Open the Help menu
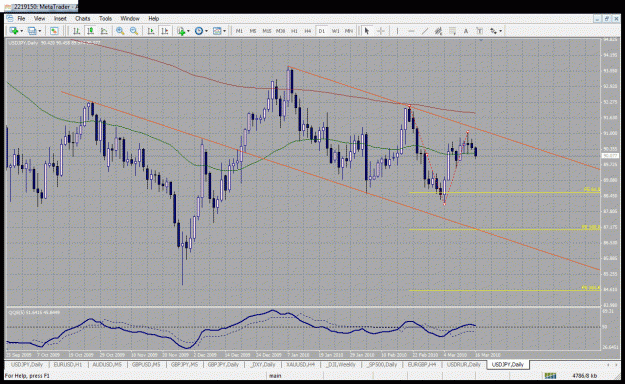 tap(154, 18)
